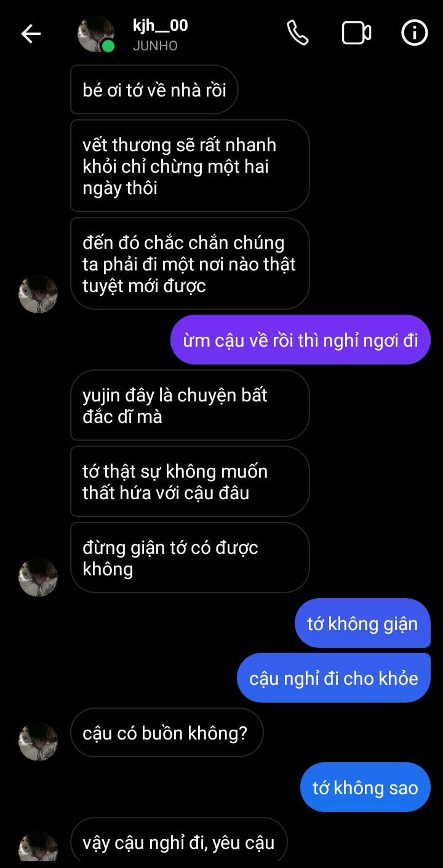Select message 'vết thương sẽ rất nhanh khỏi'
The image size is (443, 868).
tap(190, 166)
